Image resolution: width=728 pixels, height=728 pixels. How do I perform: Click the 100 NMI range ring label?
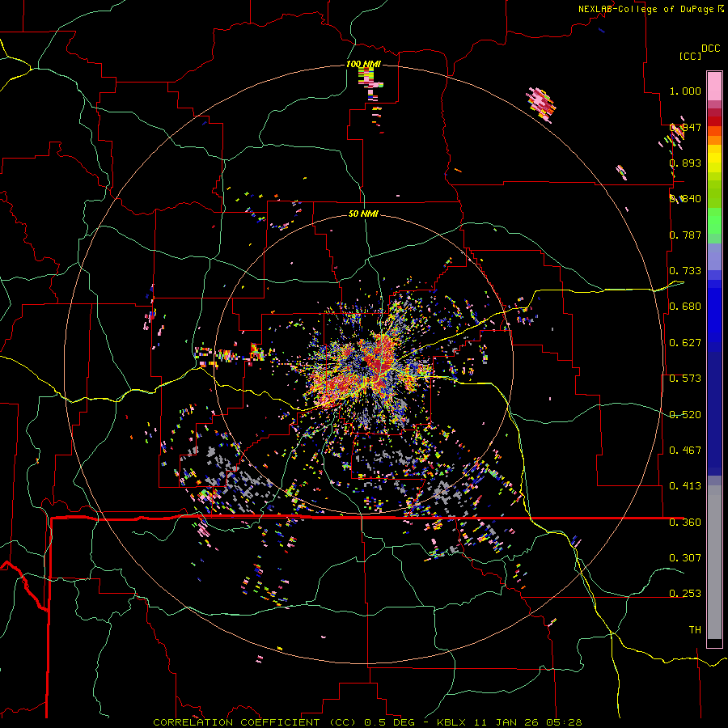point(363,64)
